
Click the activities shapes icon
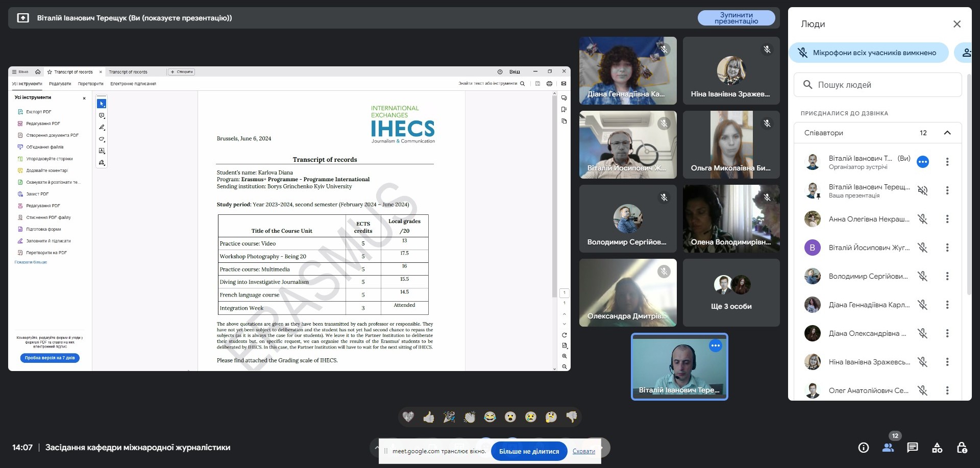coord(937,448)
